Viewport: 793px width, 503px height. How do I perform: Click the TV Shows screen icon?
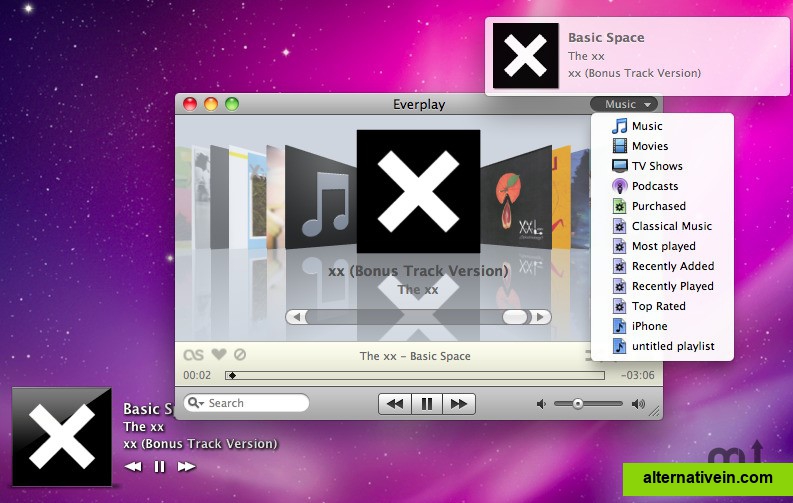[x=620, y=166]
